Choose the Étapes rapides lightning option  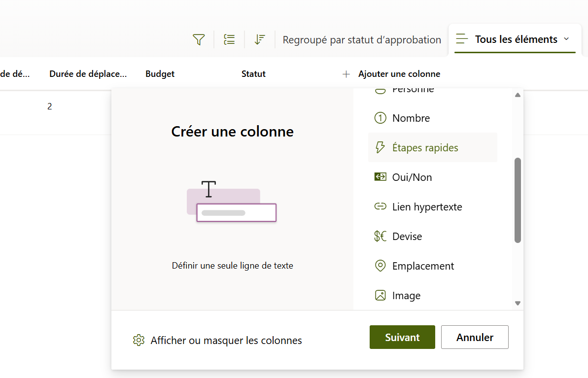point(425,148)
